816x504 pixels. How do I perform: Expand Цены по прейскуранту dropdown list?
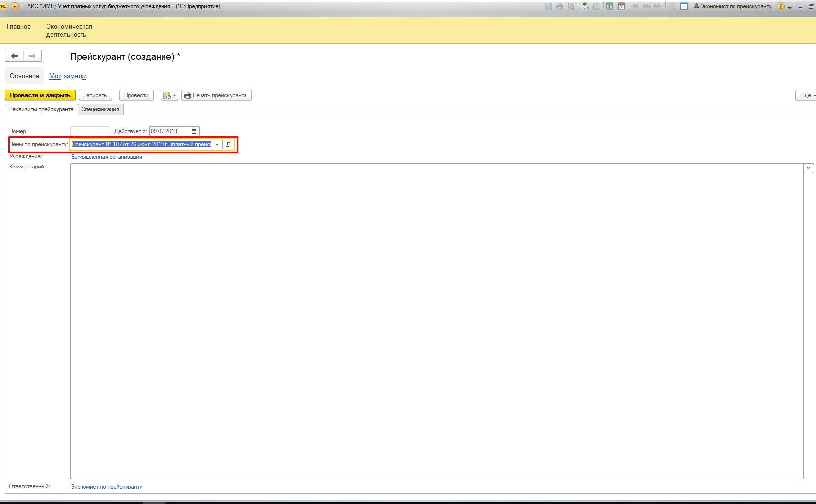pyautogui.click(x=217, y=144)
